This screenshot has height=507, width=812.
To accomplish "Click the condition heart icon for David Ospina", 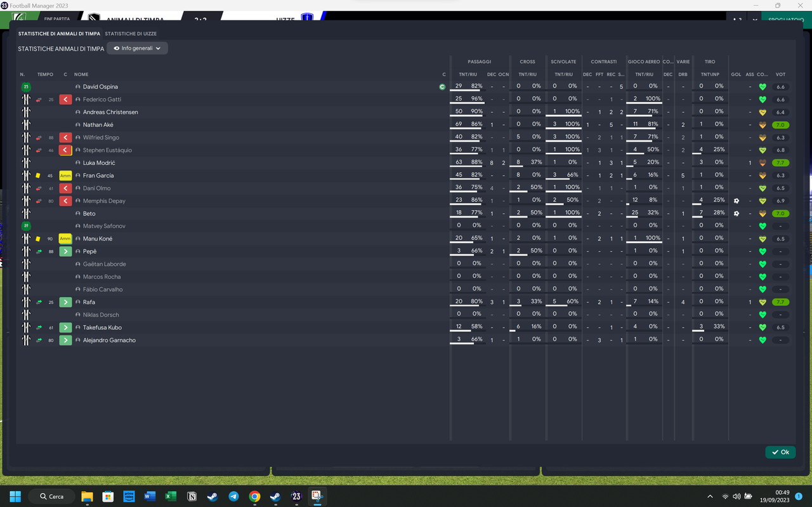I will (763, 87).
